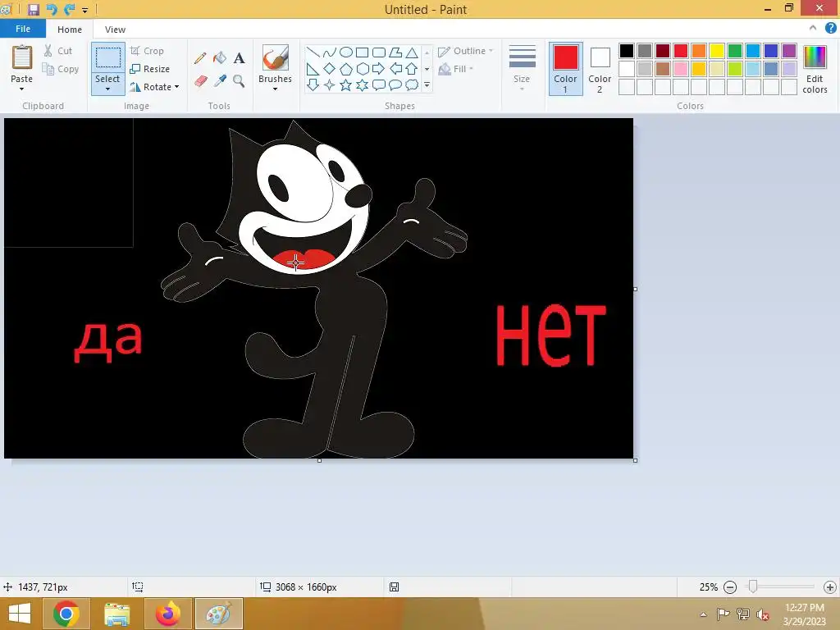Click the Select rectangular selection tool
The height and width of the screenshot is (630, 840).
107,58
